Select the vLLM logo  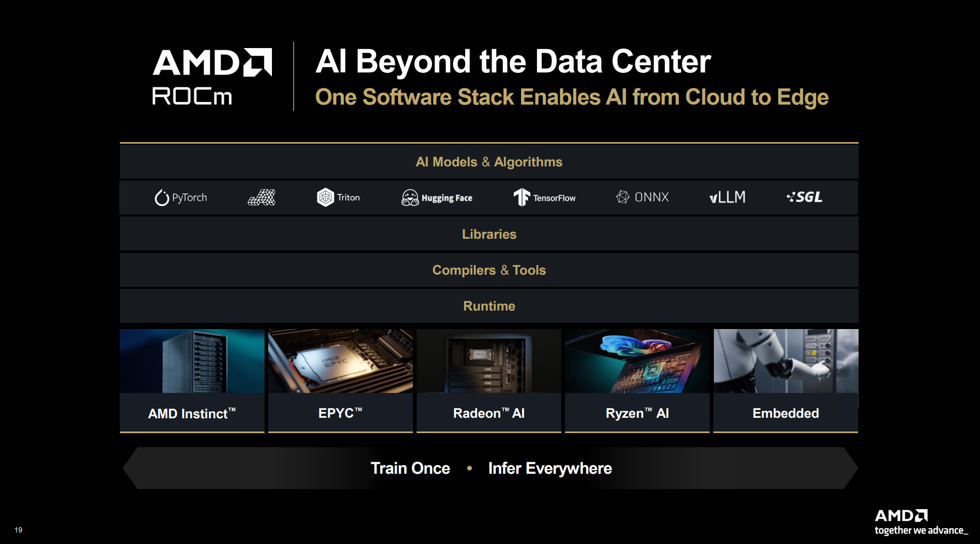click(x=727, y=198)
